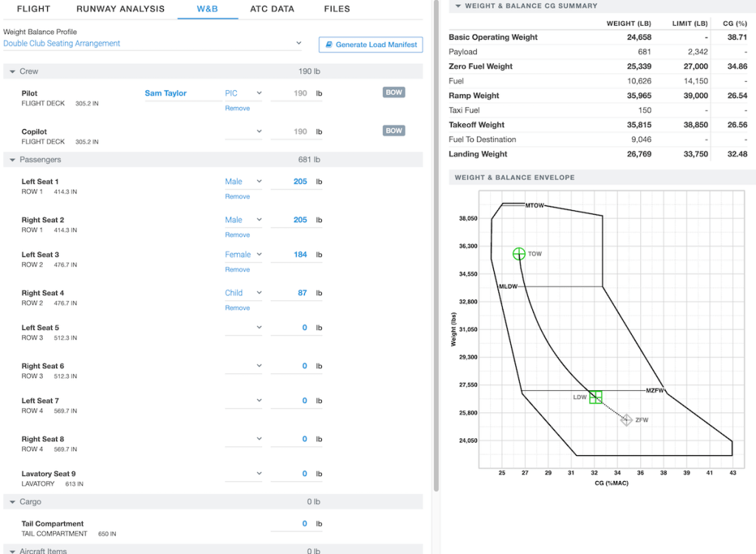This screenshot has width=756, height=554.
Task: Apply BOW weight for the Pilot
Action: [394, 92]
